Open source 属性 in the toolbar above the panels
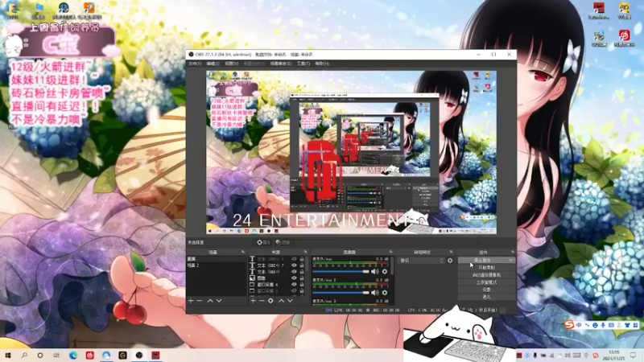 (x=264, y=243)
